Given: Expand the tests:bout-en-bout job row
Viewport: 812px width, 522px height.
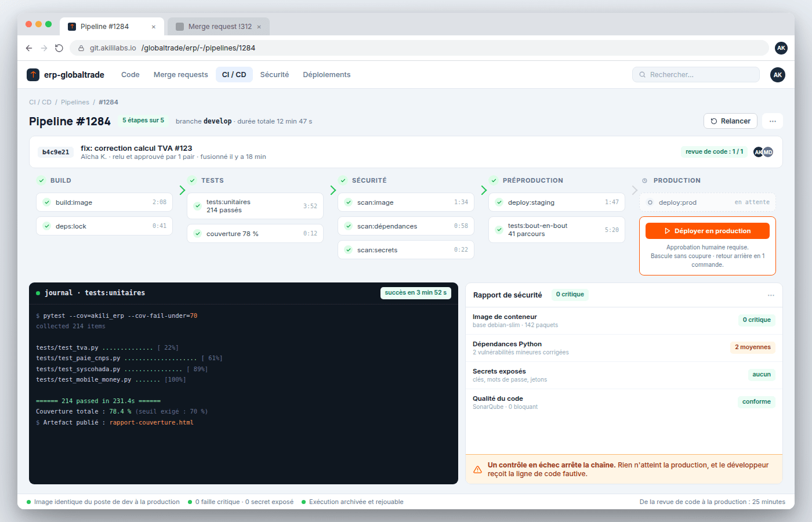Looking at the screenshot, I should pyautogui.click(x=557, y=230).
